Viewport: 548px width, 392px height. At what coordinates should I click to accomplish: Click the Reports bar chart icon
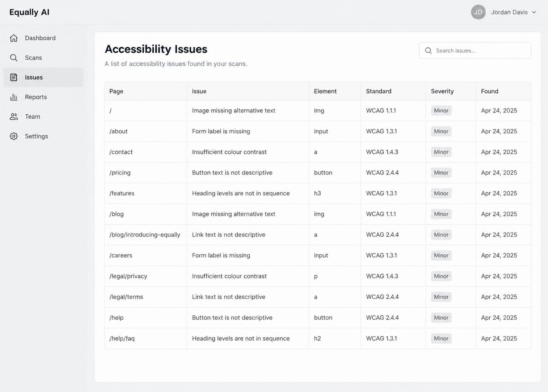pyautogui.click(x=14, y=97)
